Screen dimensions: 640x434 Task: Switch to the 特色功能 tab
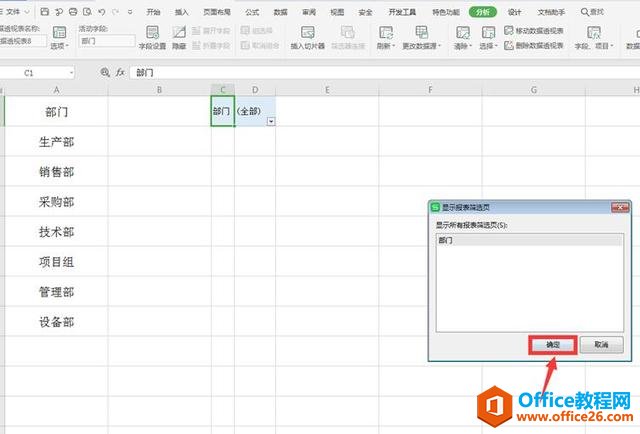pyautogui.click(x=446, y=12)
